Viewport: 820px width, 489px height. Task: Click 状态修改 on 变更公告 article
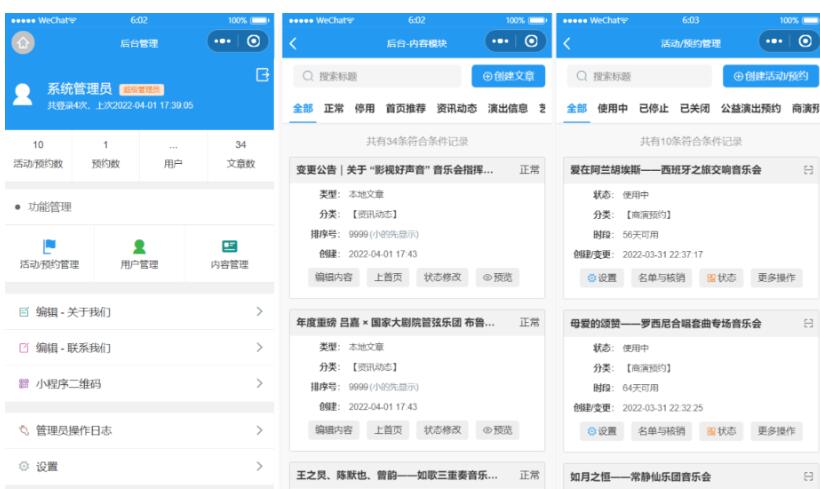coord(442,277)
